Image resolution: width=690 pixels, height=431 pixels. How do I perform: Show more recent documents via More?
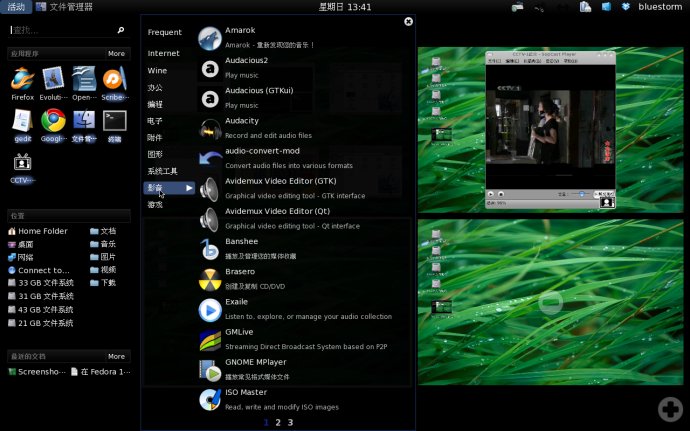[116, 356]
